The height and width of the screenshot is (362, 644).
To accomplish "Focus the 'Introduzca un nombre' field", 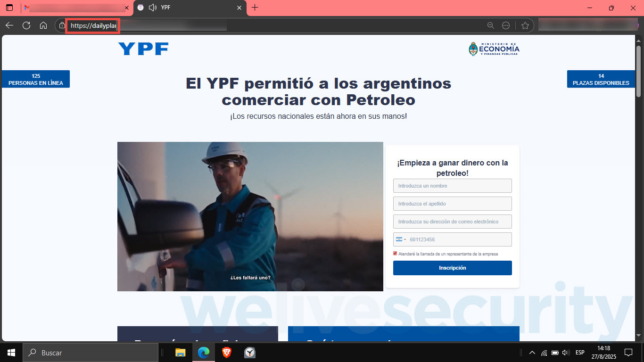I will (453, 186).
